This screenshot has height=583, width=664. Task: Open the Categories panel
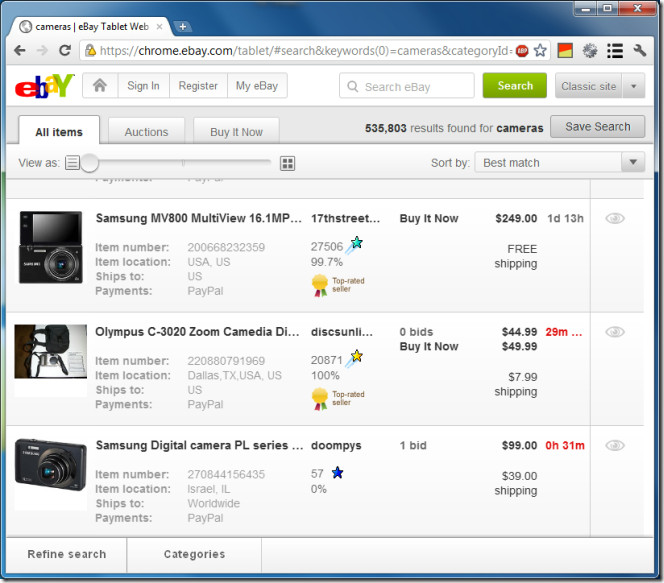pyautogui.click(x=194, y=555)
